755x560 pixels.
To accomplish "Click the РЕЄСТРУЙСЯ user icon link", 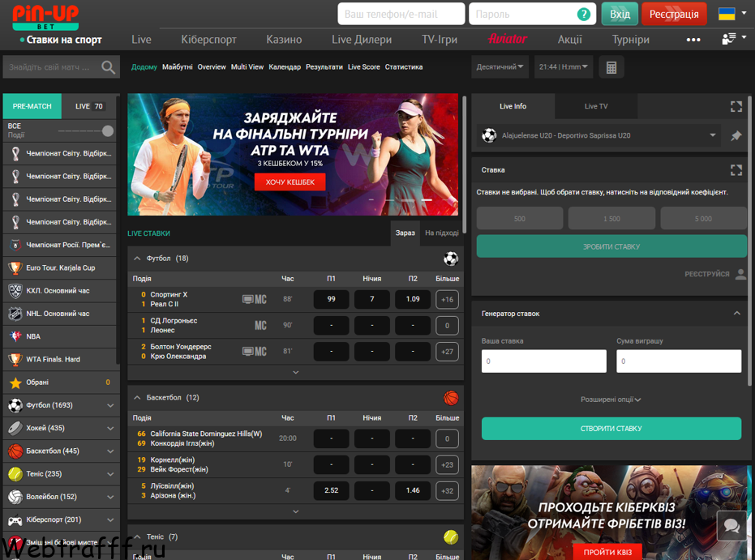I will pos(715,274).
